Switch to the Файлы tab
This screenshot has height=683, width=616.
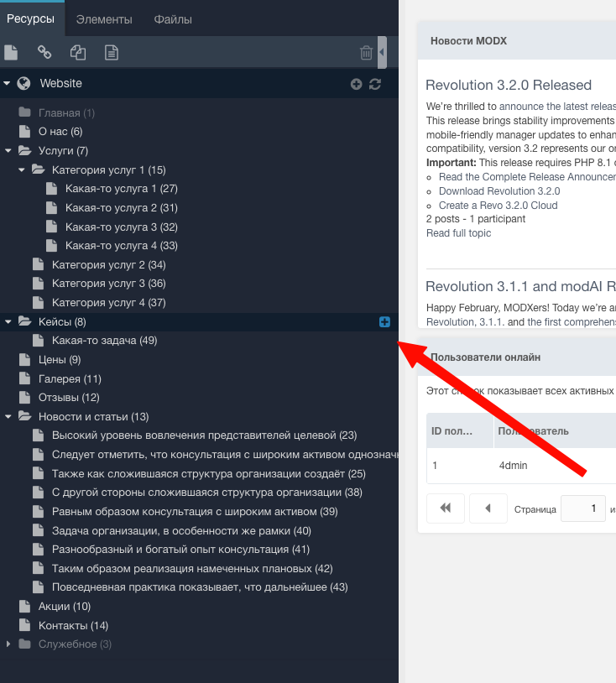[x=173, y=19]
